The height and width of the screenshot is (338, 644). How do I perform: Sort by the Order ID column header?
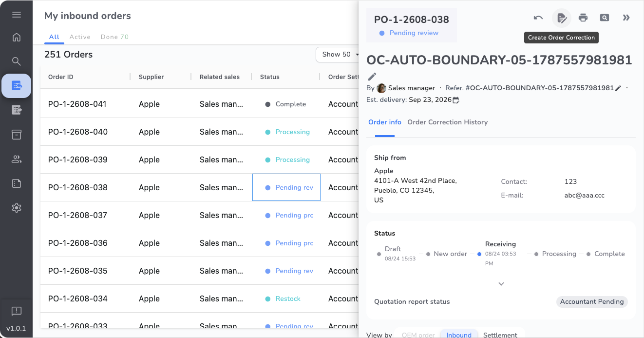click(61, 77)
